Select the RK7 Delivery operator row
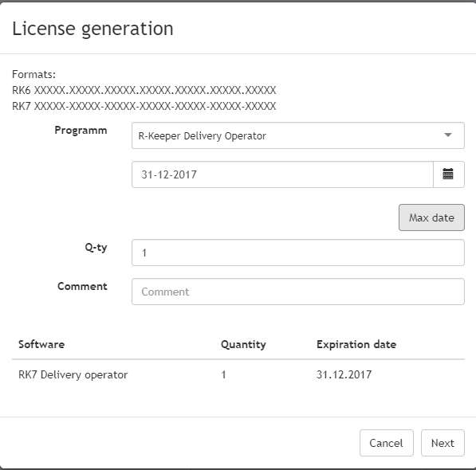This screenshot has width=476, height=470. (x=238, y=374)
